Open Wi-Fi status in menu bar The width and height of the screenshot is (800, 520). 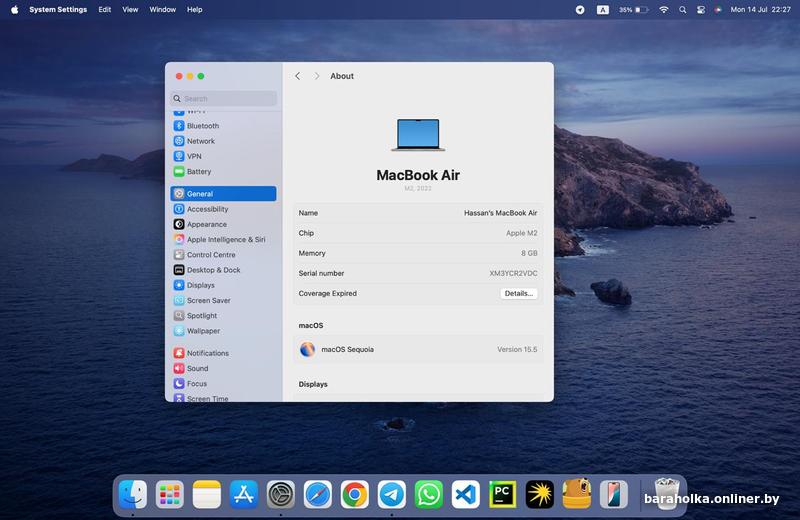tap(663, 9)
